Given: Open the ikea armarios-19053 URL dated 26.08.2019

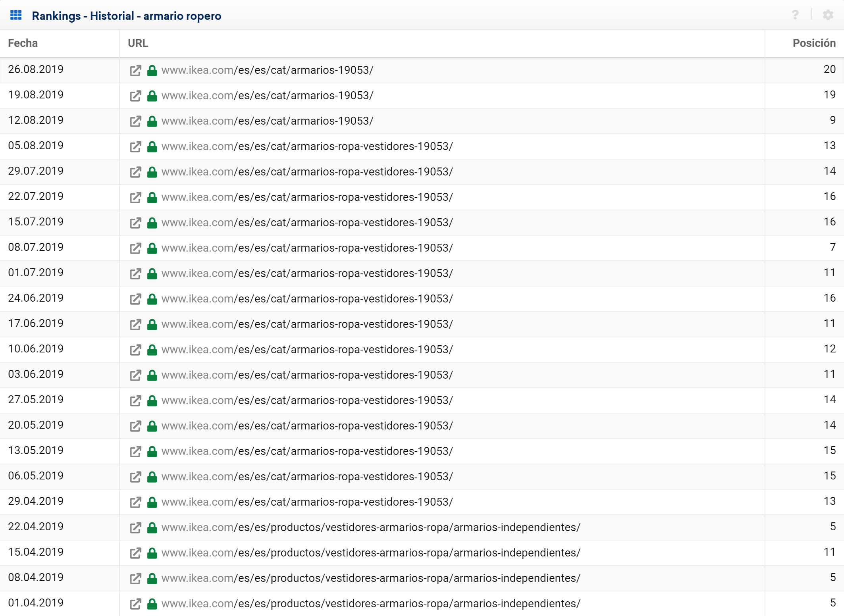Looking at the screenshot, I should coord(267,70).
